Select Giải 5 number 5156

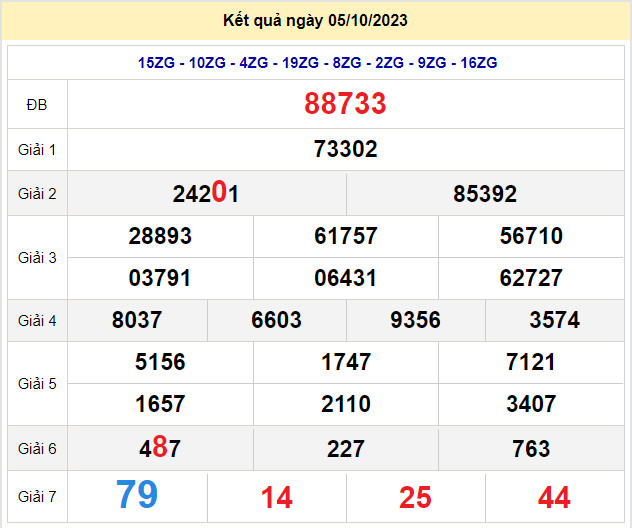tap(160, 362)
